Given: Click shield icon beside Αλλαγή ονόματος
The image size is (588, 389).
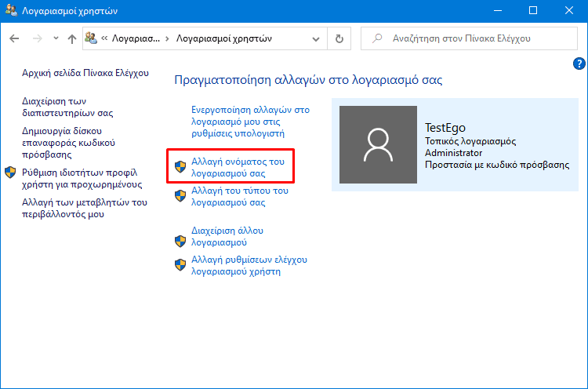Looking at the screenshot, I should point(180,166).
